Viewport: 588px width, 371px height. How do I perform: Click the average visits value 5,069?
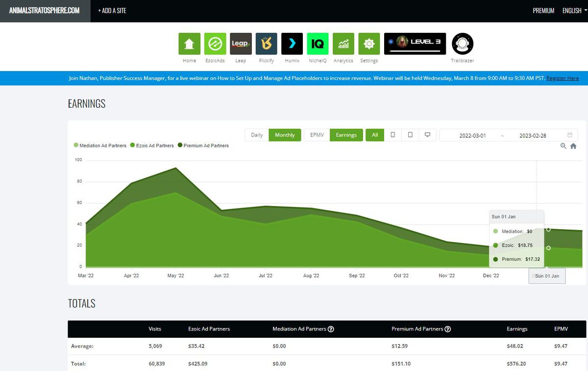tap(155, 346)
